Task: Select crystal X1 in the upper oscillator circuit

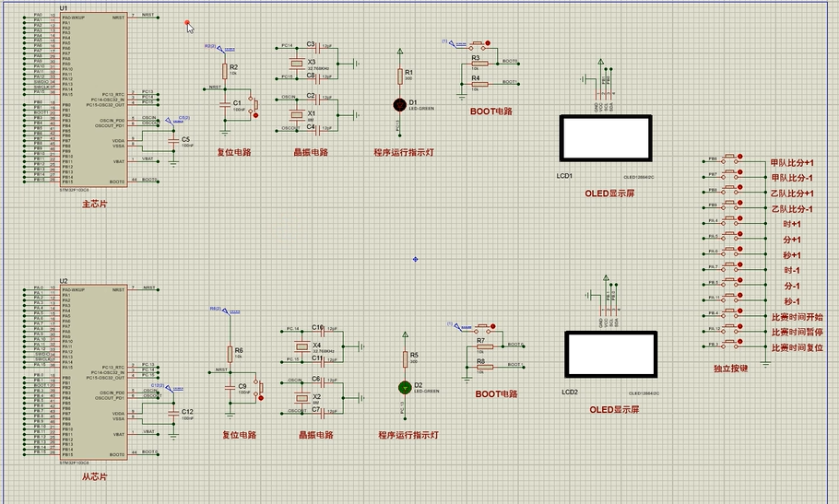Action: (x=296, y=115)
